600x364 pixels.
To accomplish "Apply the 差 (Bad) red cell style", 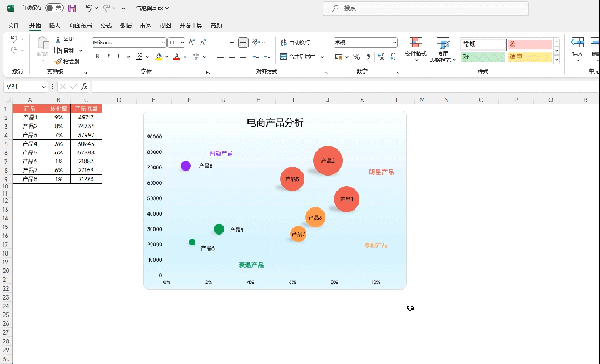I will point(529,44).
